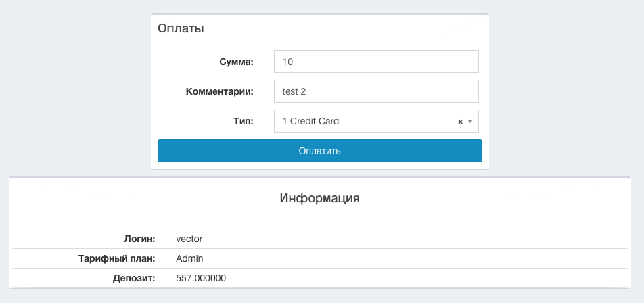
Task: Click the Депозит label
Action: click(134, 278)
